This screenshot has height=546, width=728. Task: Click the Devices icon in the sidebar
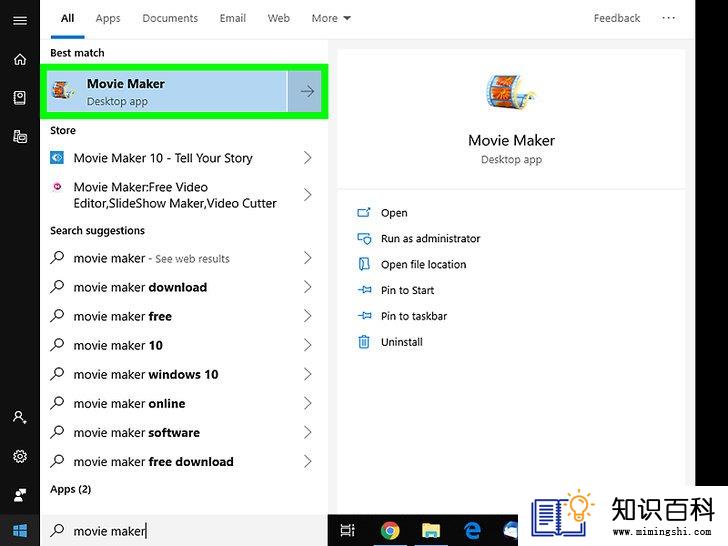(x=20, y=136)
